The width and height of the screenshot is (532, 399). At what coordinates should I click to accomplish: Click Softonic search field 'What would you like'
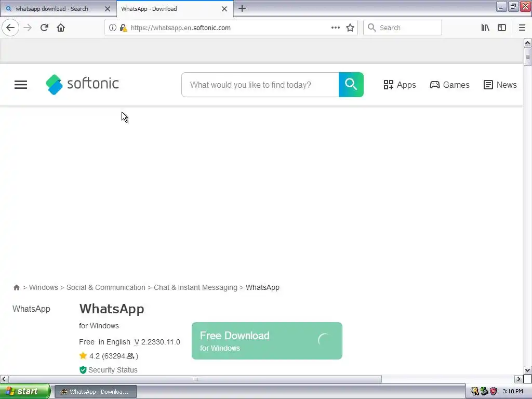click(260, 85)
